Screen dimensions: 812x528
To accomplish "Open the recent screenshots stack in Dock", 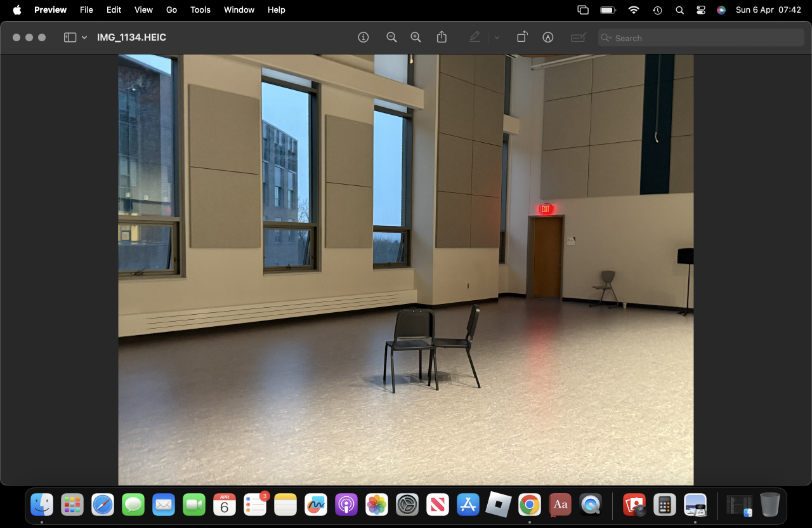I will pyautogui.click(x=739, y=505).
